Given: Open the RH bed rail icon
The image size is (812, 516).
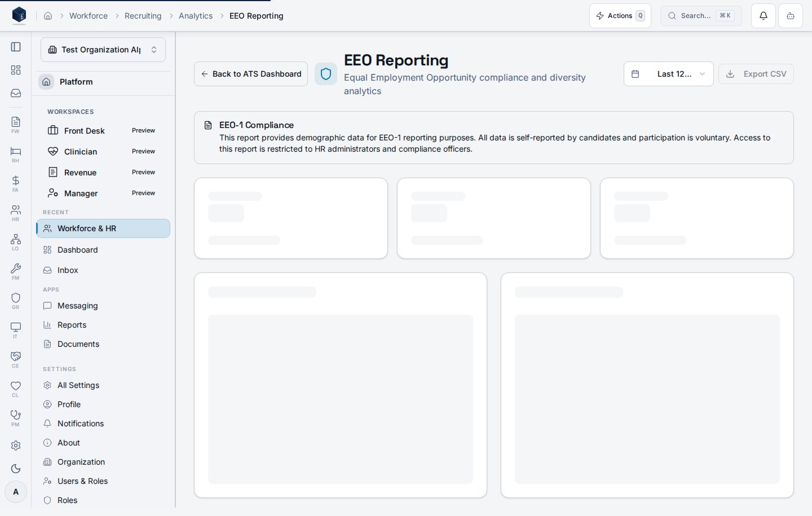Looking at the screenshot, I should tap(16, 154).
